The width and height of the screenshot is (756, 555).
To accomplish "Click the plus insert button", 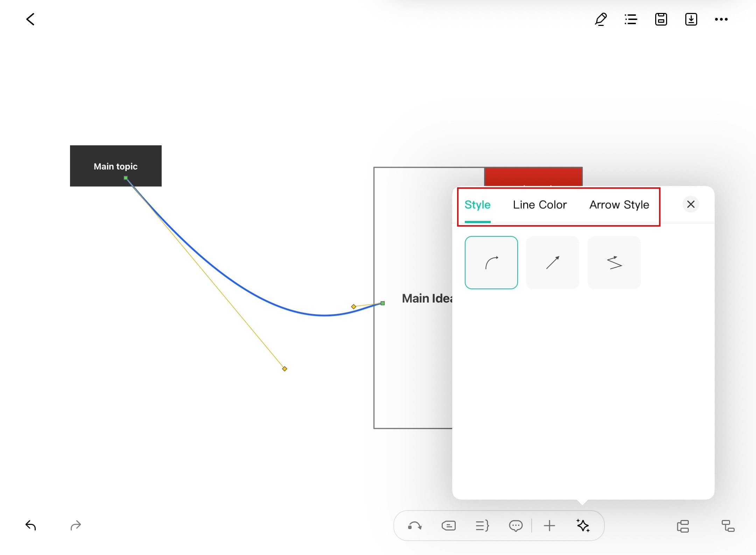I will coord(549,526).
